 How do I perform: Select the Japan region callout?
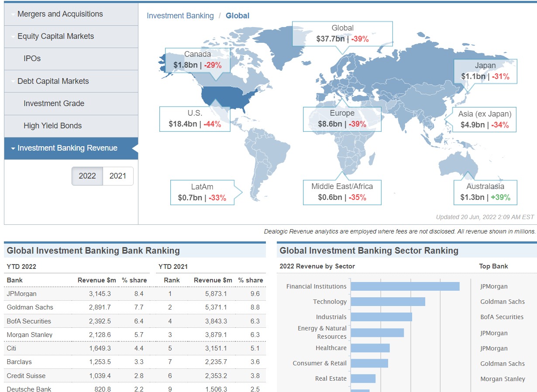pyautogui.click(x=485, y=71)
